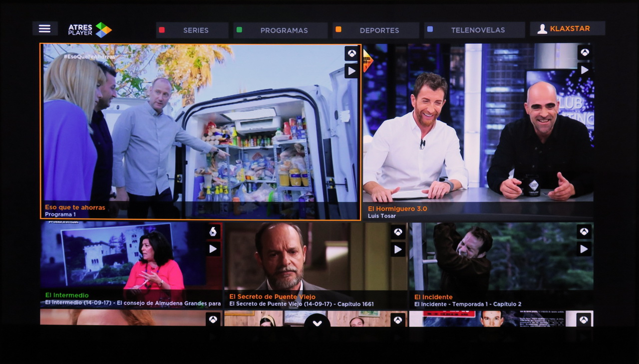The image size is (639, 364).
Task: Click the El Incidente title link
Action: tap(433, 297)
